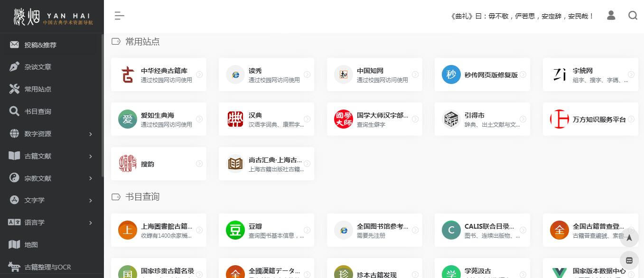The height and width of the screenshot is (278, 644).
Task: Open the 中华经典古籍库 card
Action: (x=159, y=74)
